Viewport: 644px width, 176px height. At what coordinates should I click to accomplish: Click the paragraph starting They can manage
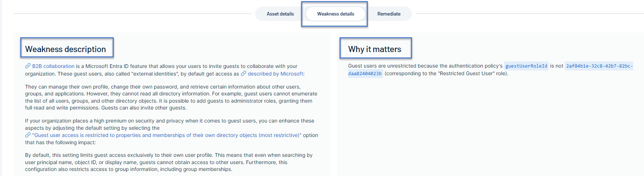[171, 97]
